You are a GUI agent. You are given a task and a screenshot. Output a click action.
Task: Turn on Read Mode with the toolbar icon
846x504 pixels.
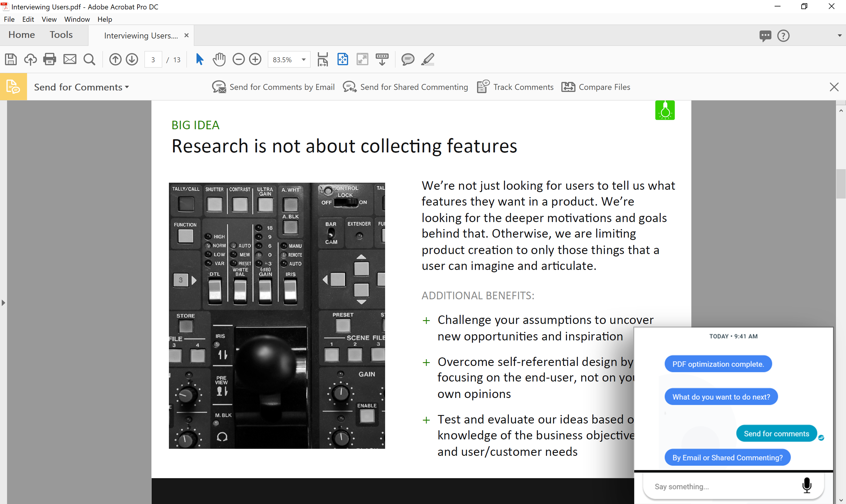pos(382,59)
